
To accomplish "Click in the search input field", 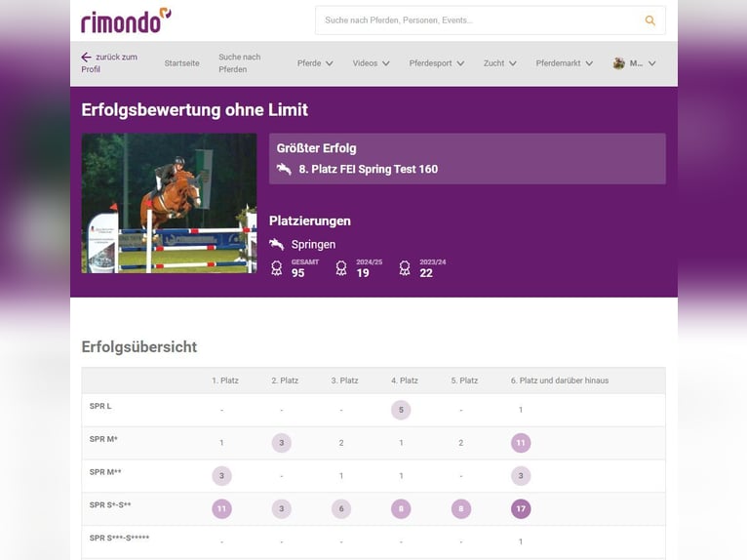I will coord(478,20).
